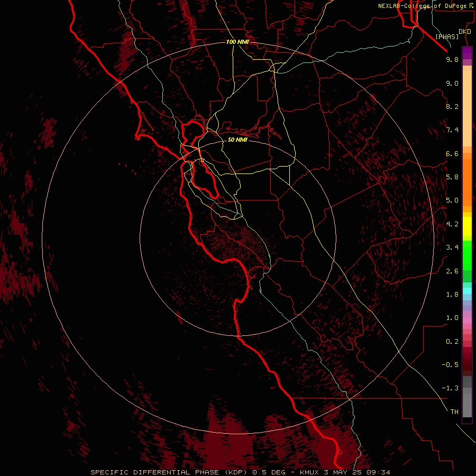The height and width of the screenshot is (476, 476).
Task: Click the 5.0 scale value
Action: click(x=452, y=200)
